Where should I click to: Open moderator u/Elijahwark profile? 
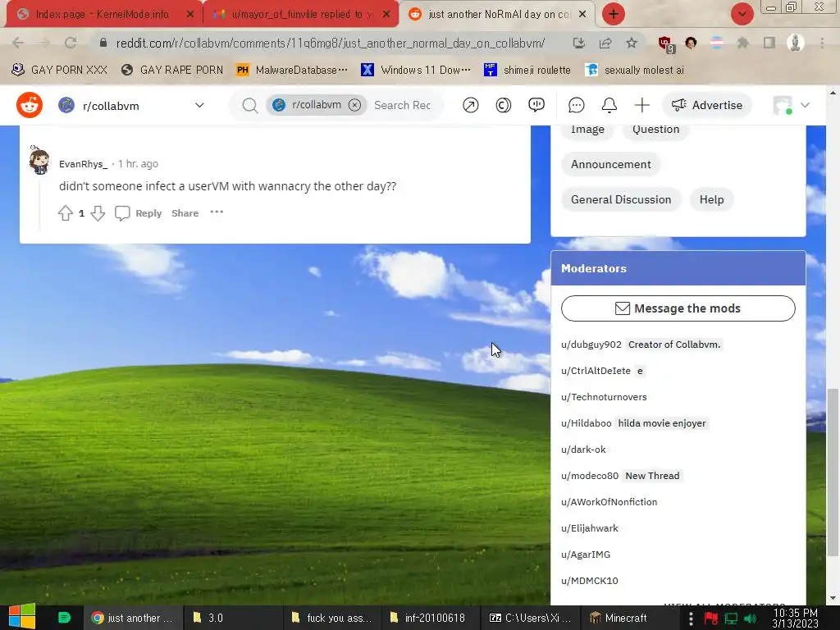(x=590, y=528)
